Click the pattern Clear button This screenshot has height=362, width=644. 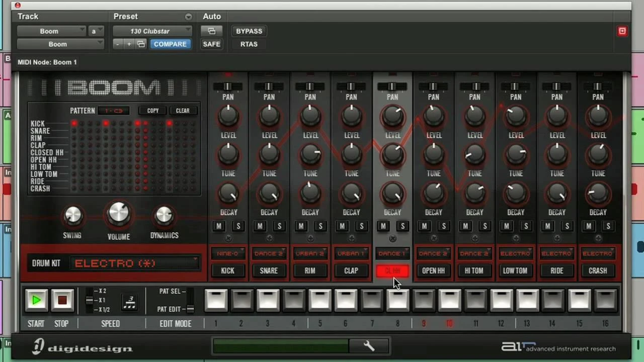click(x=183, y=111)
